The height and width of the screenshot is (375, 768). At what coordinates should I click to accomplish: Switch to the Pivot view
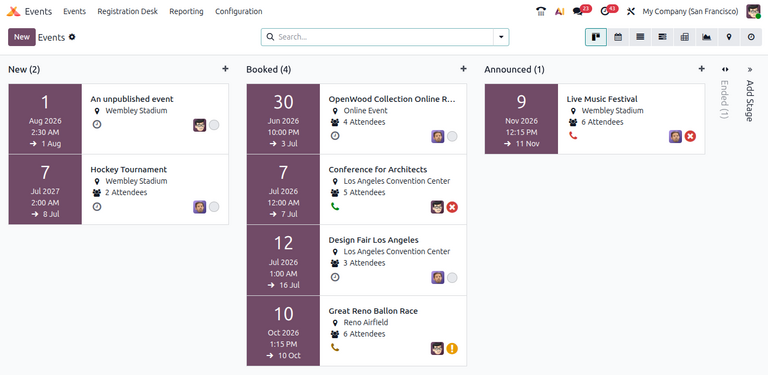click(685, 37)
